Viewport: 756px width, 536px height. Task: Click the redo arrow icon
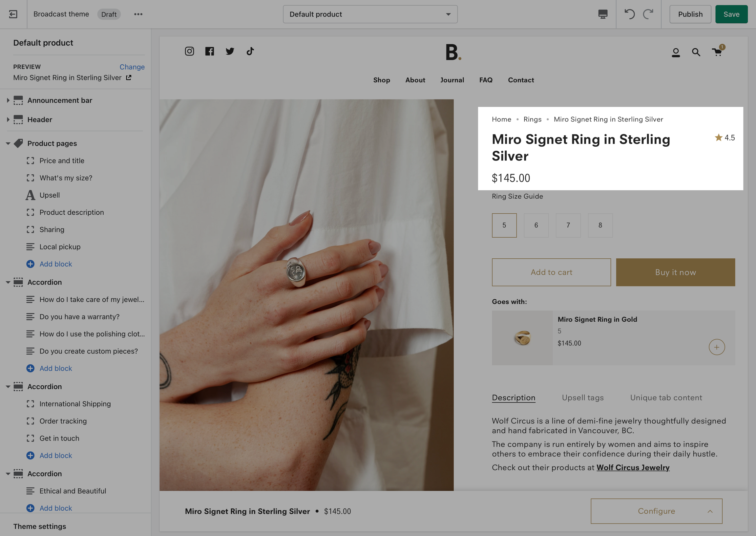click(648, 14)
